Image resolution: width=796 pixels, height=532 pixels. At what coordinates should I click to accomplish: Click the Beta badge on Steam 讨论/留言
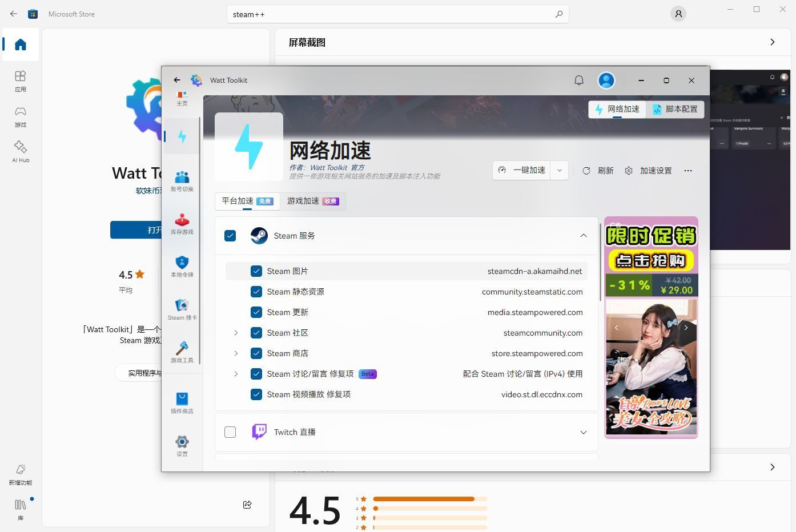(368, 374)
